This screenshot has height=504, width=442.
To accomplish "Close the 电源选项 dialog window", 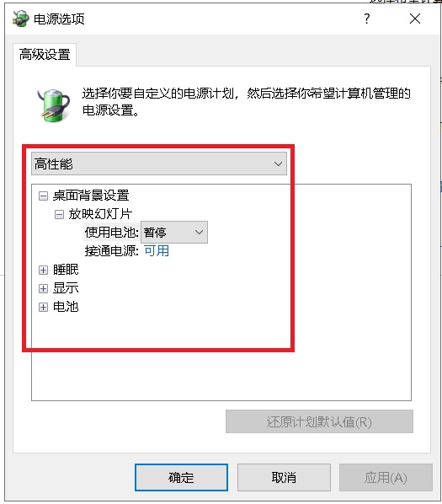I will (x=415, y=19).
